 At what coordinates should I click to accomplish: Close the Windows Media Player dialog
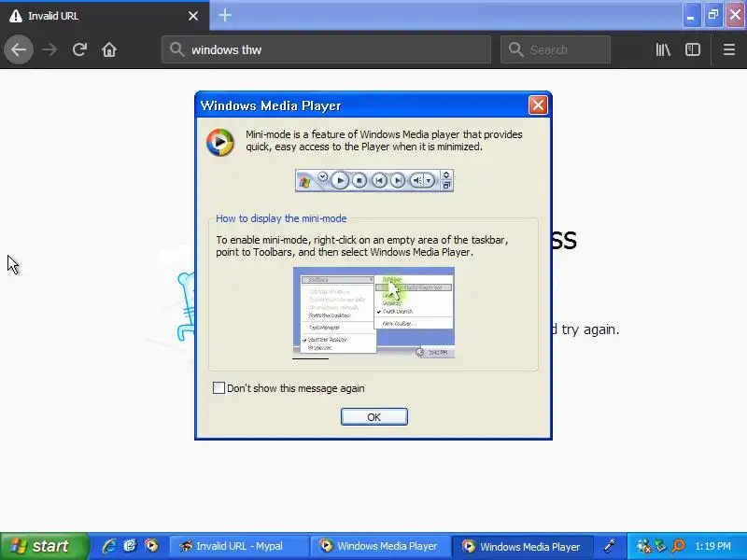[538, 105]
